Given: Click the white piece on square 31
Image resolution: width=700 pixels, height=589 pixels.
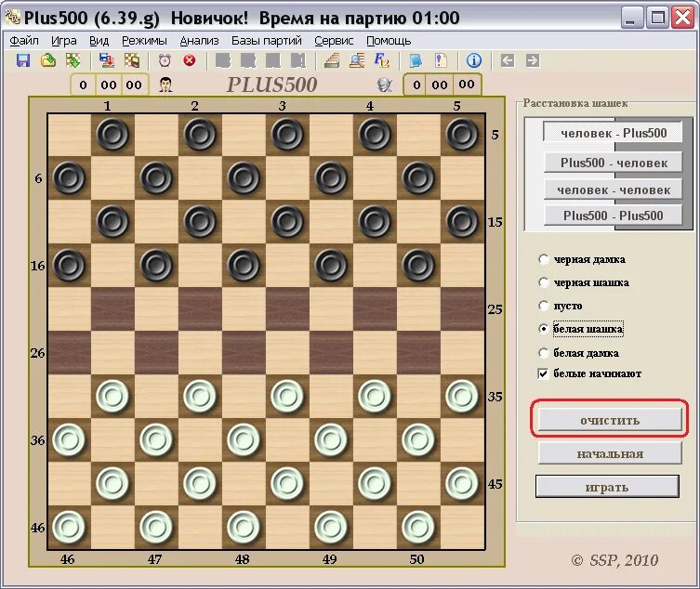Looking at the screenshot, I should pyautogui.click(x=112, y=397).
